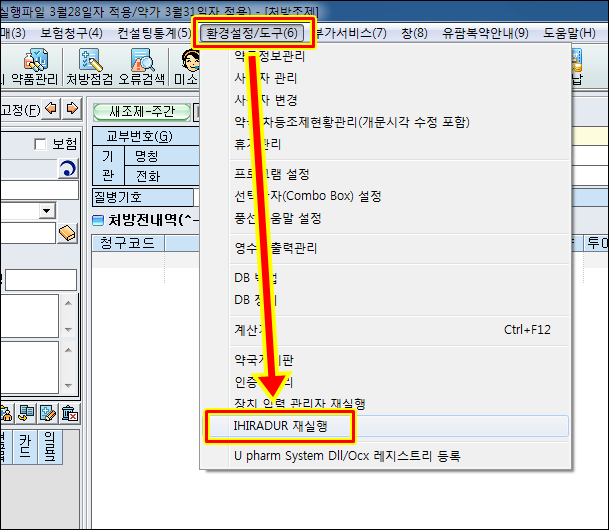Click the trash bin delete icon
This screenshot has height=530, width=609.
[70, 413]
